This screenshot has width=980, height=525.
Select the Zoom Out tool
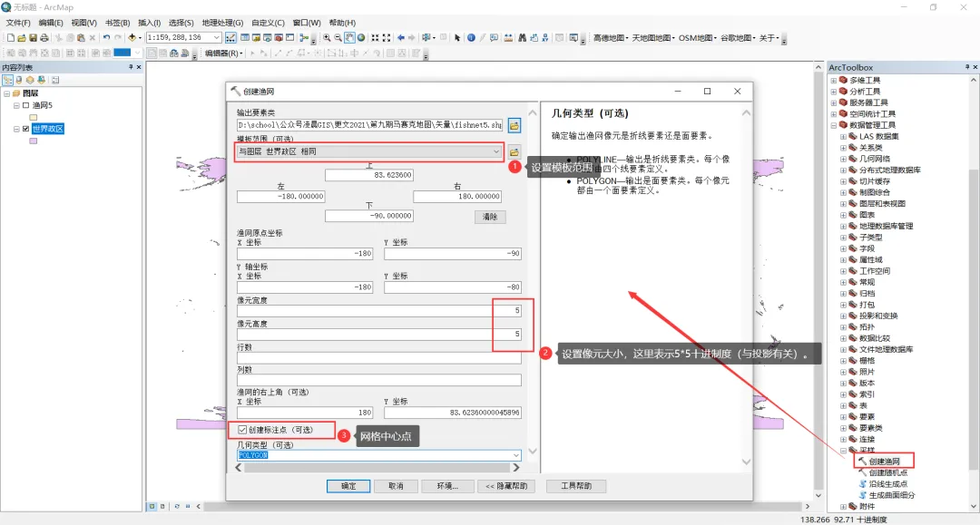[x=338, y=38]
